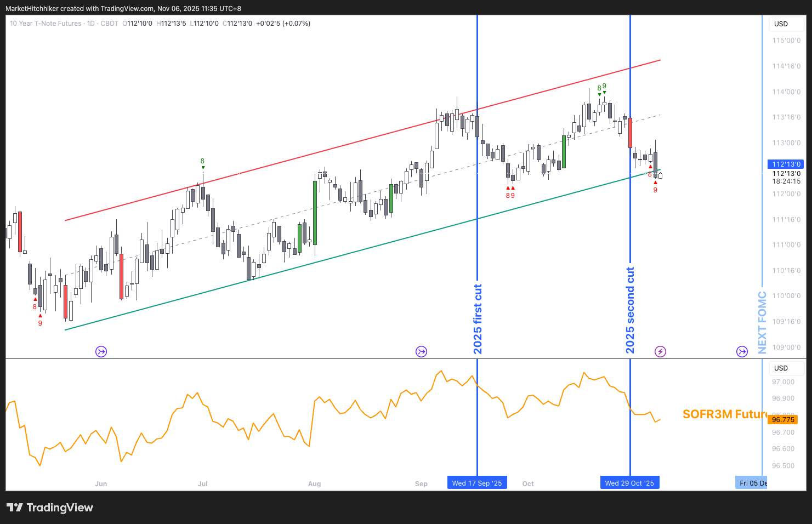Click the contract-roll arrow icon above the Jun label
This screenshot has height=524, width=812.
[101, 351]
